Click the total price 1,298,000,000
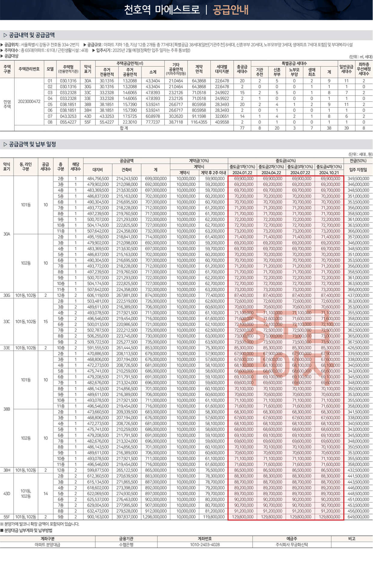 pos(154,517)
